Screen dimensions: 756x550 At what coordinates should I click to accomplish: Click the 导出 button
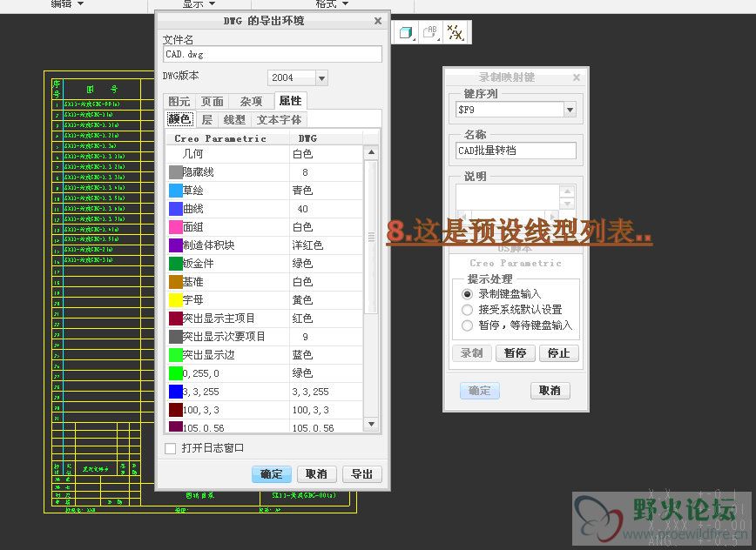point(361,474)
